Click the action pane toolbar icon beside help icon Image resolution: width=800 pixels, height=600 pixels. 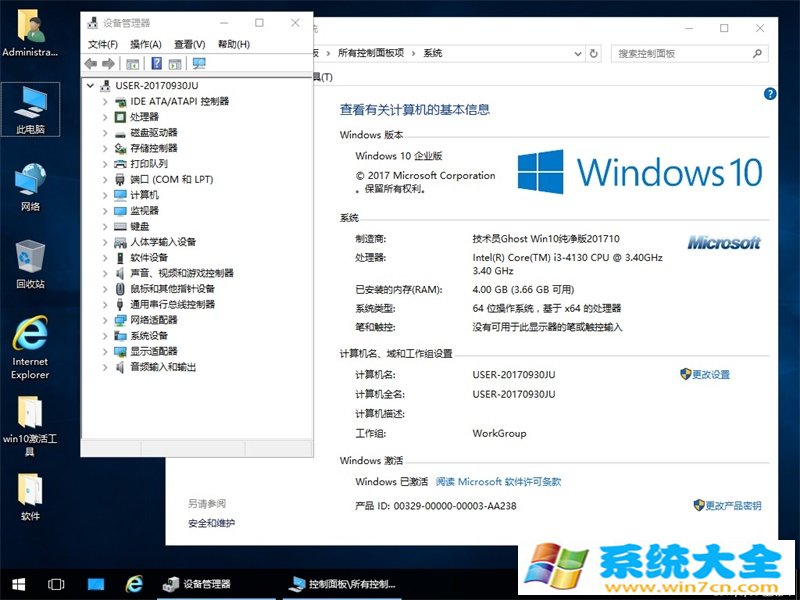pyautogui.click(x=175, y=64)
